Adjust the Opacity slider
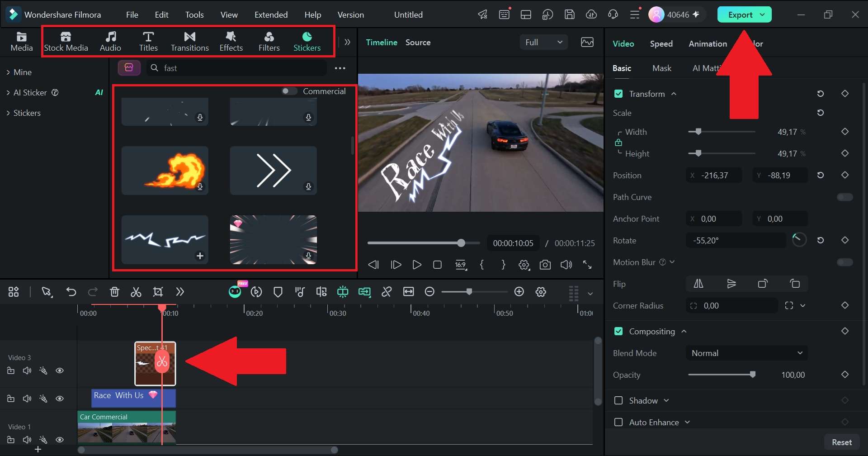The width and height of the screenshot is (868, 456). pyautogui.click(x=722, y=375)
